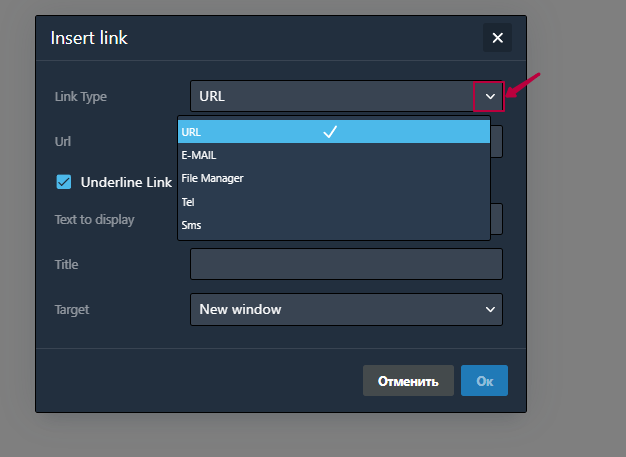Focus the Title input field
626x457 pixels.
coord(345,264)
